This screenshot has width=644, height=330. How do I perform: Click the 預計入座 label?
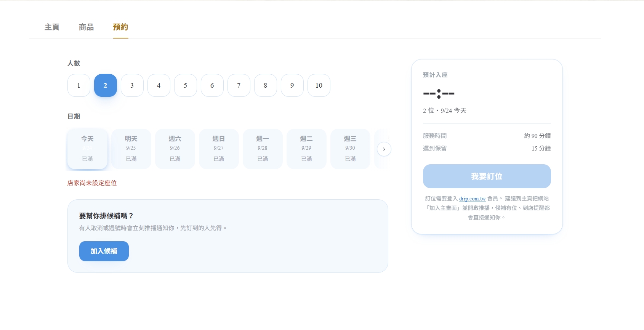(435, 75)
